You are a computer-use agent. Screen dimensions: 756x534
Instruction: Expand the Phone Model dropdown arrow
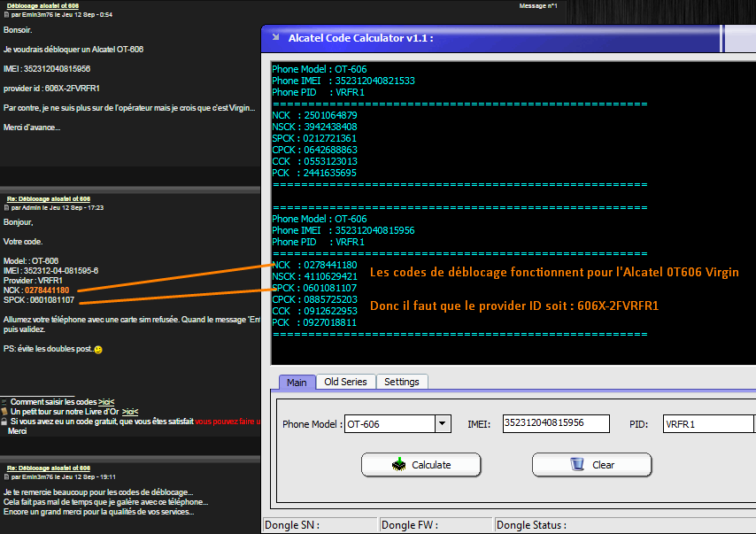pos(442,424)
